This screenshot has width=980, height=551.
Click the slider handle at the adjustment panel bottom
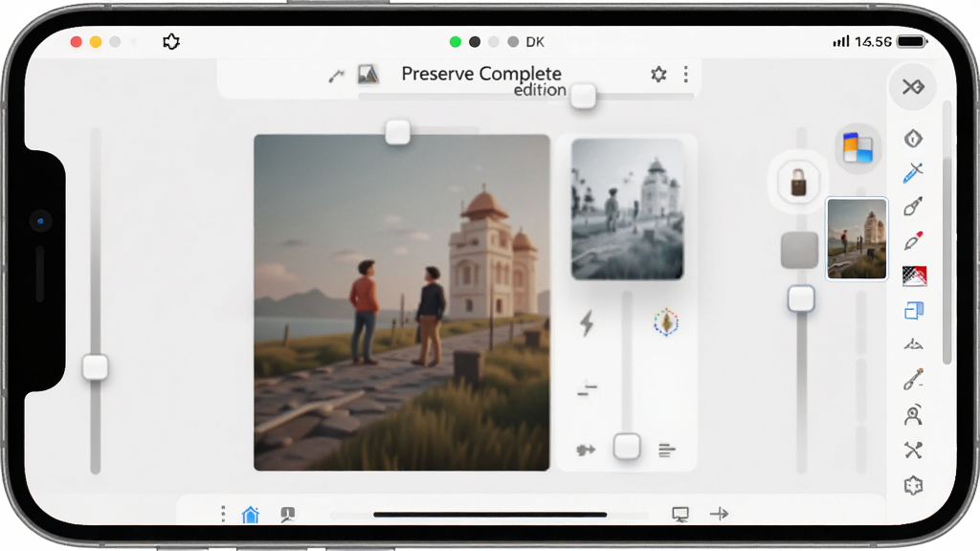pos(627,447)
